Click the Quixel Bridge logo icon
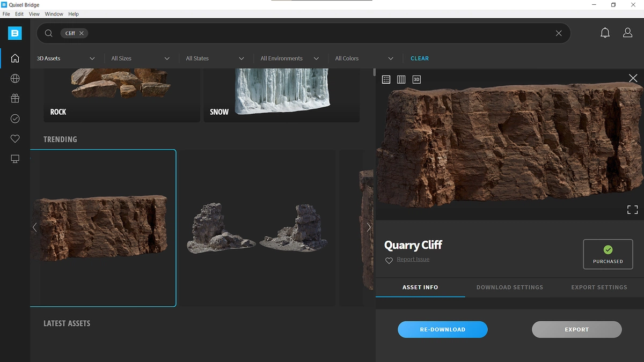The image size is (644, 362). tap(15, 33)
